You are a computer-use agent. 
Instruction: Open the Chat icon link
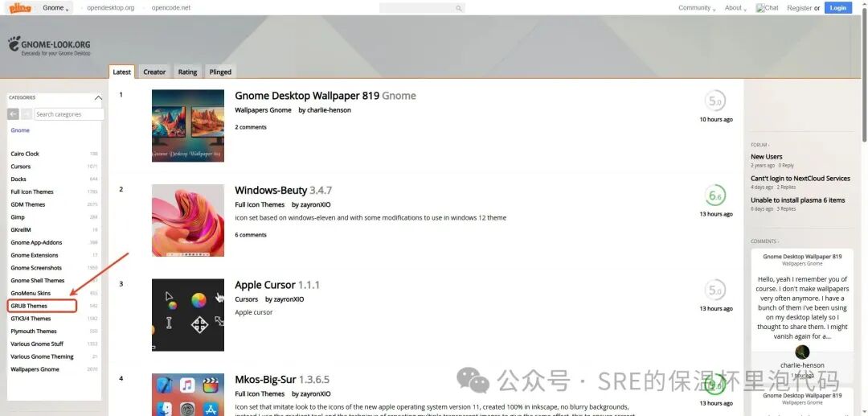click(768, 8)
